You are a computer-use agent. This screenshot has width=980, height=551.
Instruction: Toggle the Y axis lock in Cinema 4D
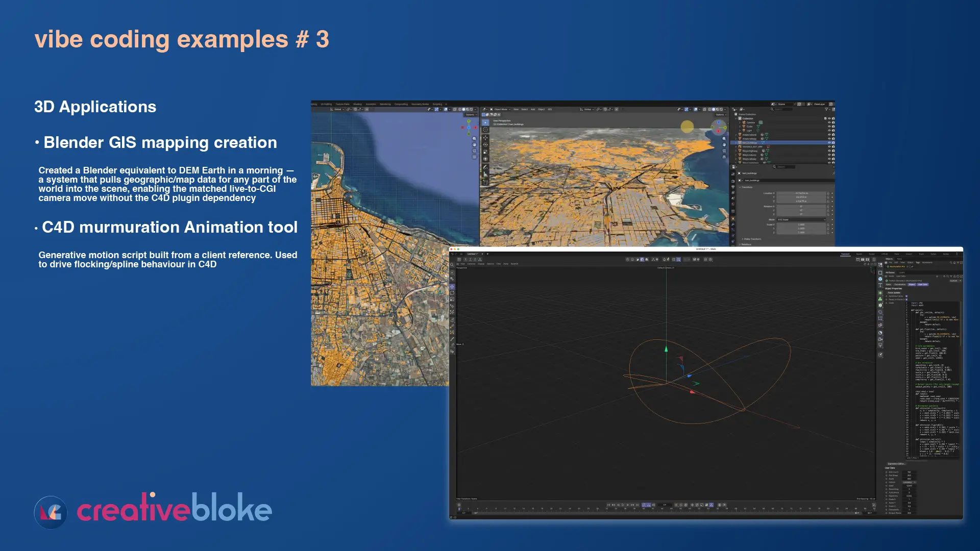coord(470,259)
